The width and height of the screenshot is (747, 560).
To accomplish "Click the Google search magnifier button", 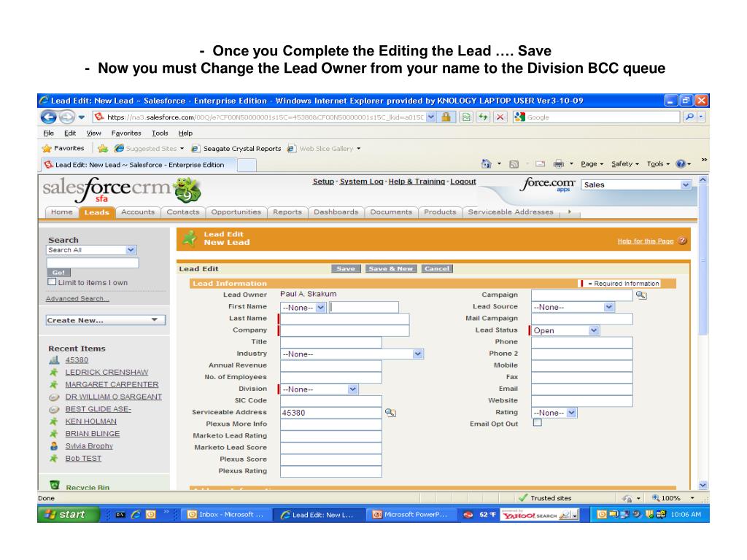I will pos(689,117).
